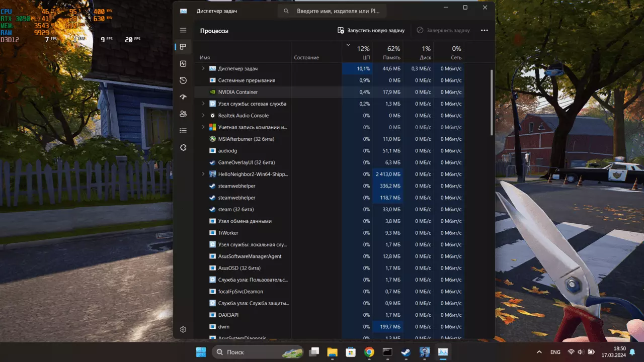This screenshot has width=644, height=362.
Task: Expand the Диспетчер задач process group
Action: [x=203, y=68]
